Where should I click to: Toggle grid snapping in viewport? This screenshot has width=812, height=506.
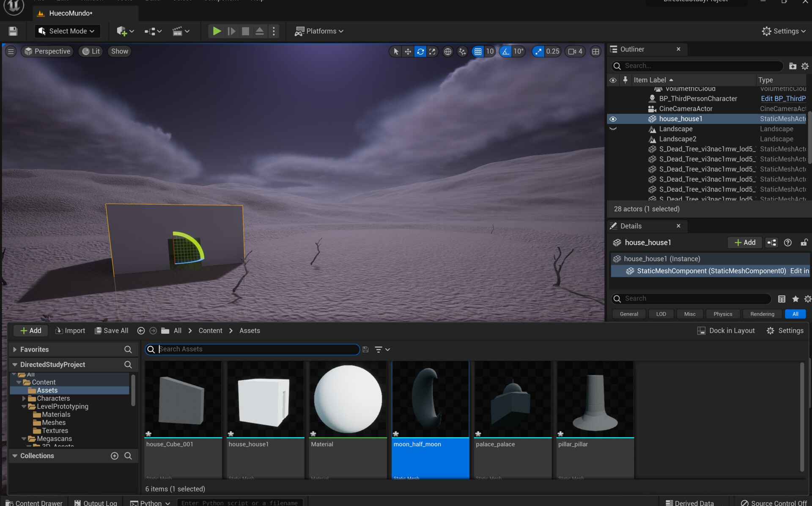click(478, 52)
